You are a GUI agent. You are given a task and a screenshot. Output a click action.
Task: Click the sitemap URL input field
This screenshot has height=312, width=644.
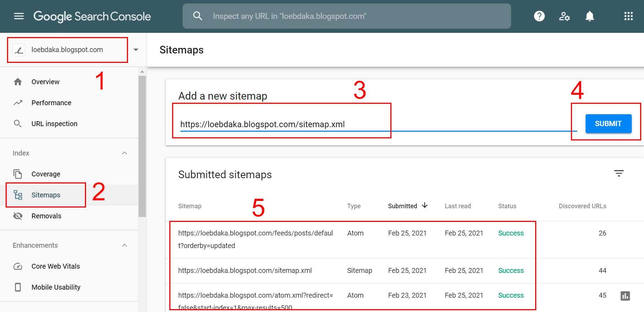pyautogui.click(x=378, y=124)
